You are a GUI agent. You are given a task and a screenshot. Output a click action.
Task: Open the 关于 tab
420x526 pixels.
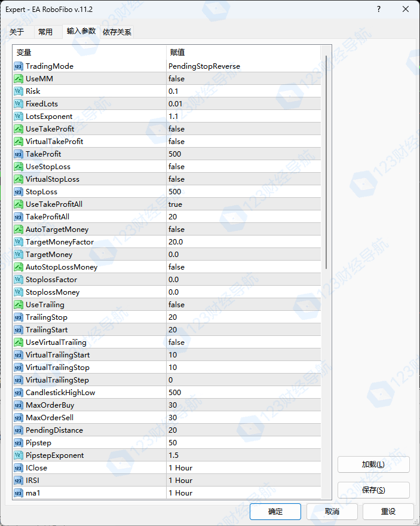(x=17, y=32)
